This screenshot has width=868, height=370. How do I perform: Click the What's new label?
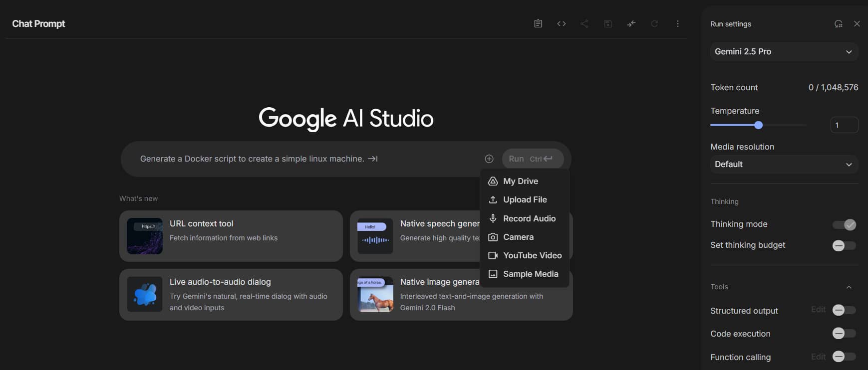click(138, 198)
